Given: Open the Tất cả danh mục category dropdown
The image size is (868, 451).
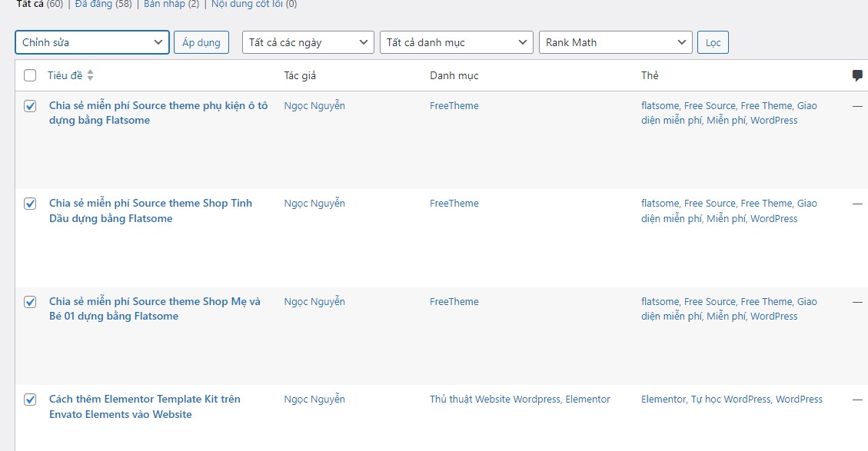Looking at the screenshot, I should click(x=457, y=42).
